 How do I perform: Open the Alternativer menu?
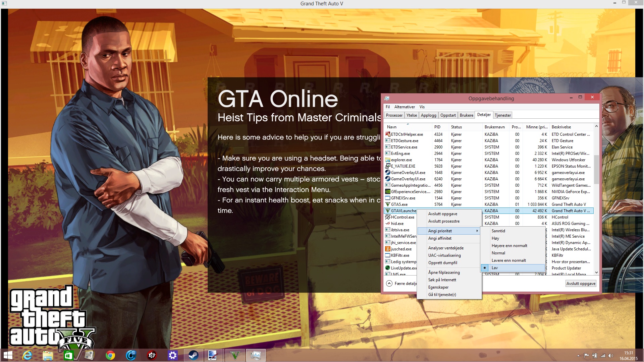pyautogui.click(x=404, y=107)
